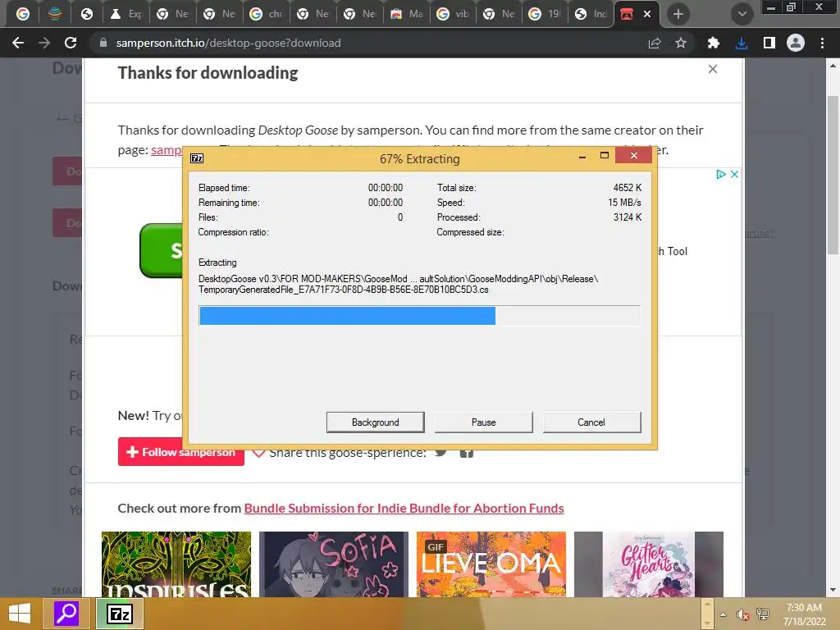This screenshot has height=630, width=840.
Task: Close the active itch.io tab
Action: pyautogui.click(x=647, y=14)
